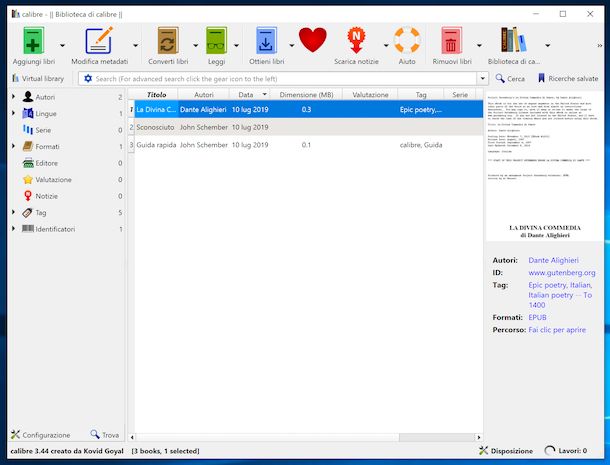This screenshot has width=610, height=465.
Task: Select the Sconosciuto book row
Action: click(309, 127)
